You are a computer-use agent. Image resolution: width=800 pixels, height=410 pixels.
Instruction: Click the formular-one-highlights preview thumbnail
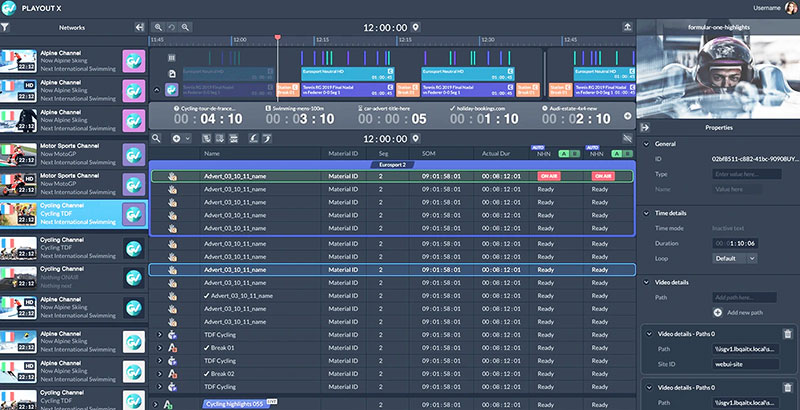pyautogui.click(x=718, y=68)
